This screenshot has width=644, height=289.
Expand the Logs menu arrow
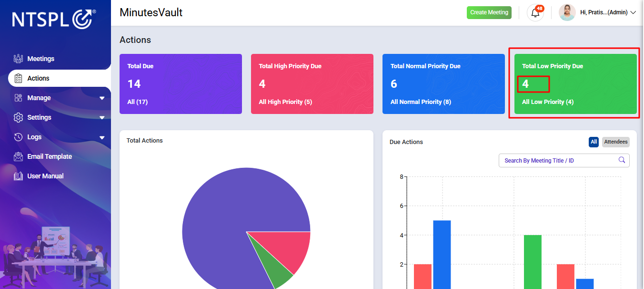coord(102,137)
